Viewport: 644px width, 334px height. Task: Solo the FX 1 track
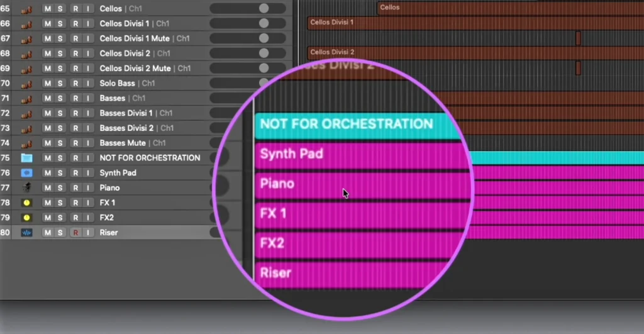coord(60,203)
